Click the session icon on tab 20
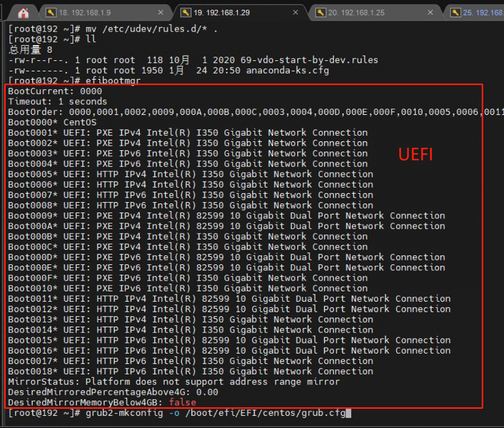The height and width of the screenshot is (428, 504). pos(320,12)
